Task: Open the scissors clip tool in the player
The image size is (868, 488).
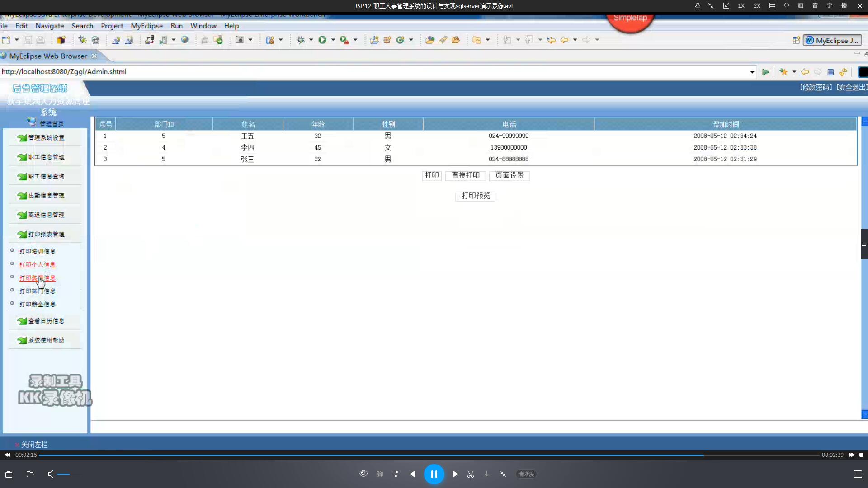Action: [x=471, y=474]
